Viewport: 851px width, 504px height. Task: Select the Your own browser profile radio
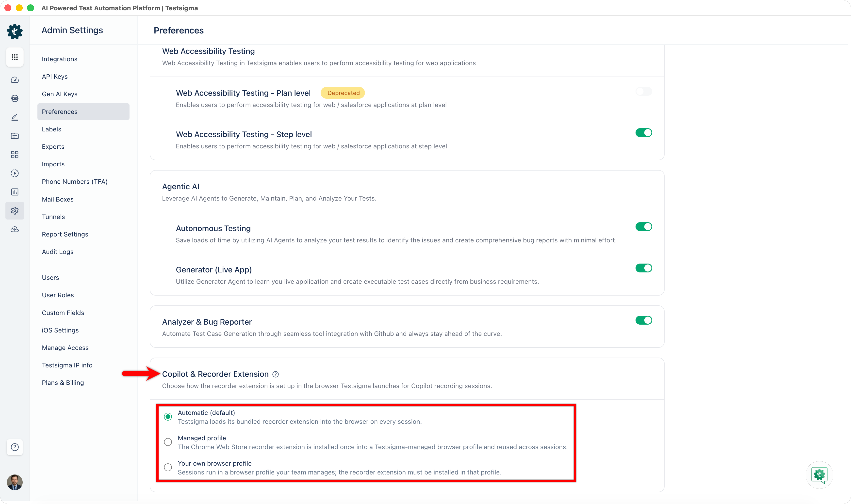pyautogui.click(x=168, y=467)
